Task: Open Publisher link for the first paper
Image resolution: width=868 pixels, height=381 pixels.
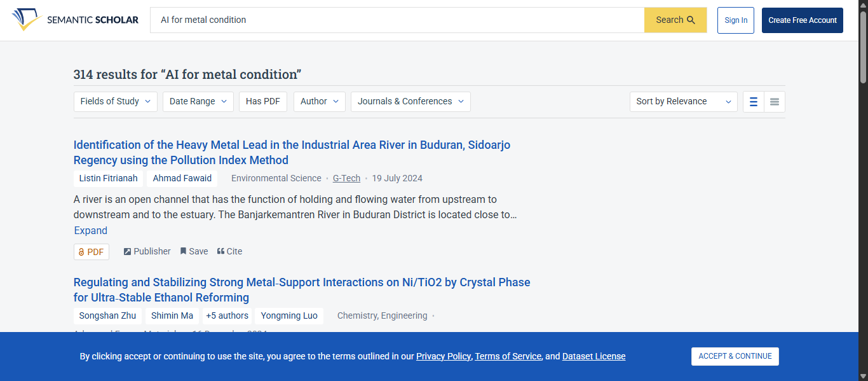Action: (x=147, y=251)
